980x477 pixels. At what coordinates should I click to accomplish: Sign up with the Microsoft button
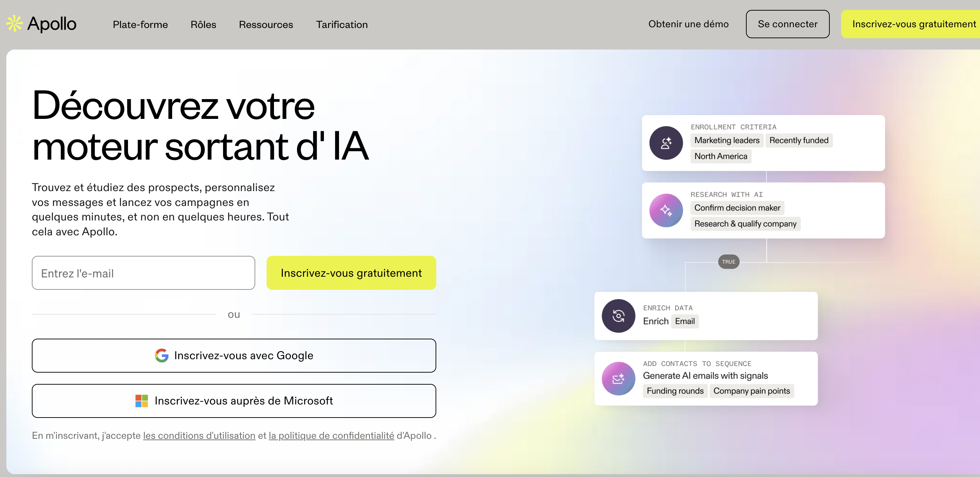coord(234,401)
